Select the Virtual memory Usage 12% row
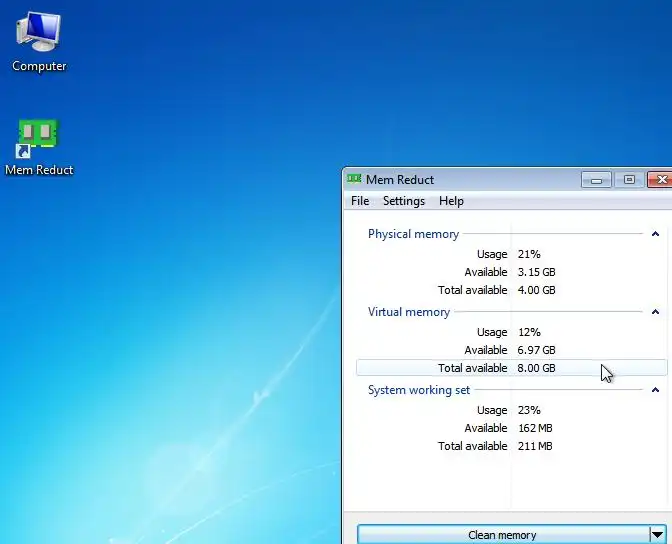Viewport: 672px width, 544px height. tap(511, 332)
